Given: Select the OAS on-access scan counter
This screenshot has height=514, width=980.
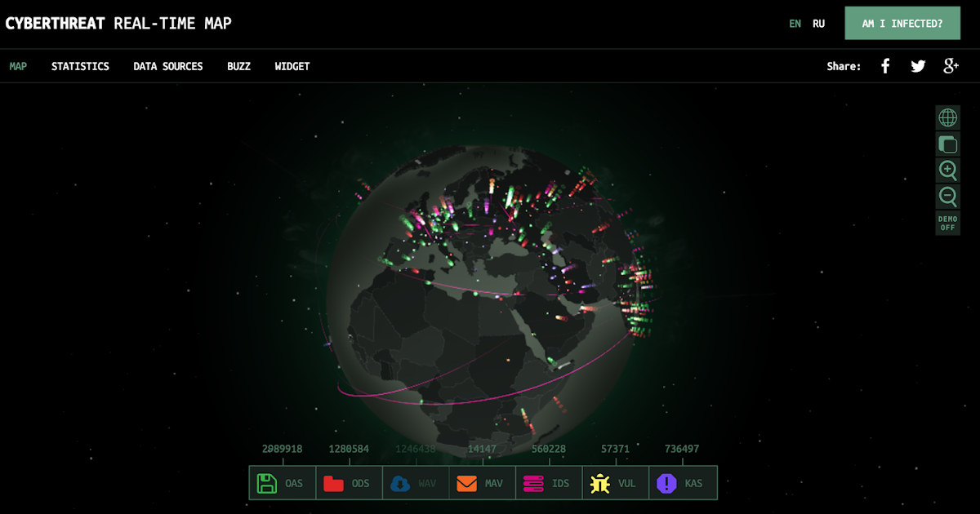Looking at the screenshot, I should point(282,483).
